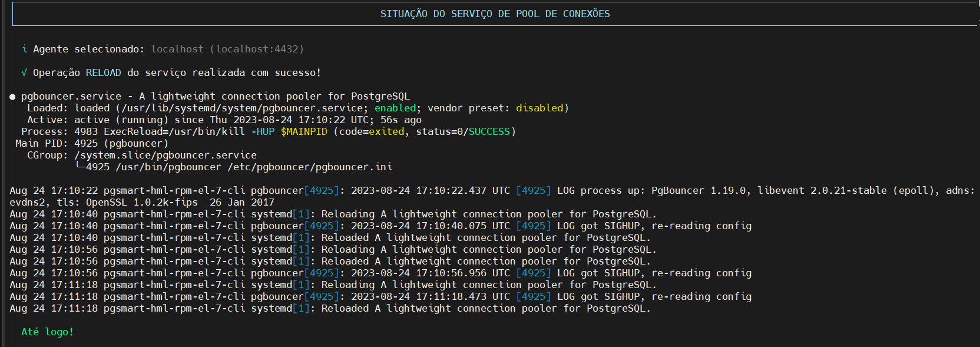Viewport: 980px width, 347px height.
Task: Click the header title SITUAÇÃO DO SERVIÇO DE POOL DE CONEXÕES
Action: [x=495, y=14]
